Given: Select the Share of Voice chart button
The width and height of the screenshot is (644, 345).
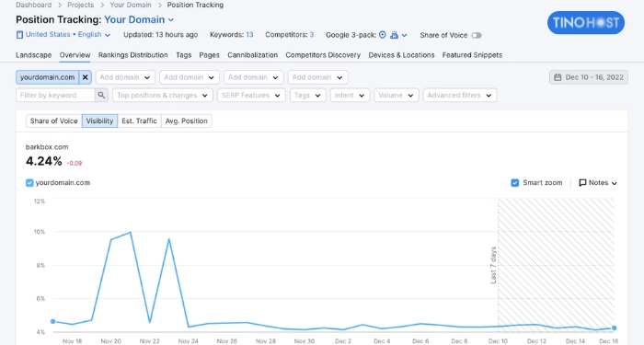Looking at the screenshot, I should [53, 121].
